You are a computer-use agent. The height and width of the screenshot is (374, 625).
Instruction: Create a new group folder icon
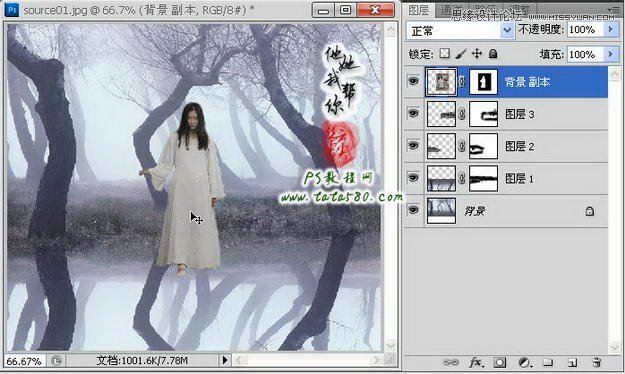(x=548, y=362)
